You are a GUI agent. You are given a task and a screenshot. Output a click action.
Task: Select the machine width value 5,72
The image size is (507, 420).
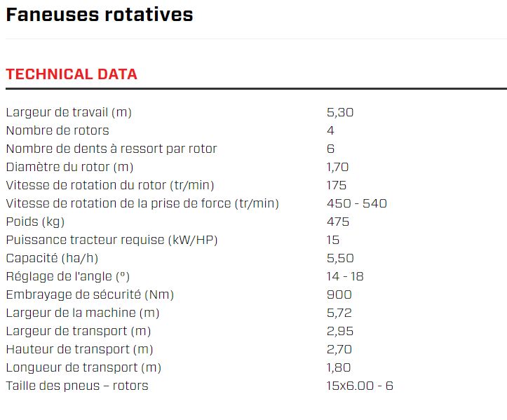coord(339,313)
